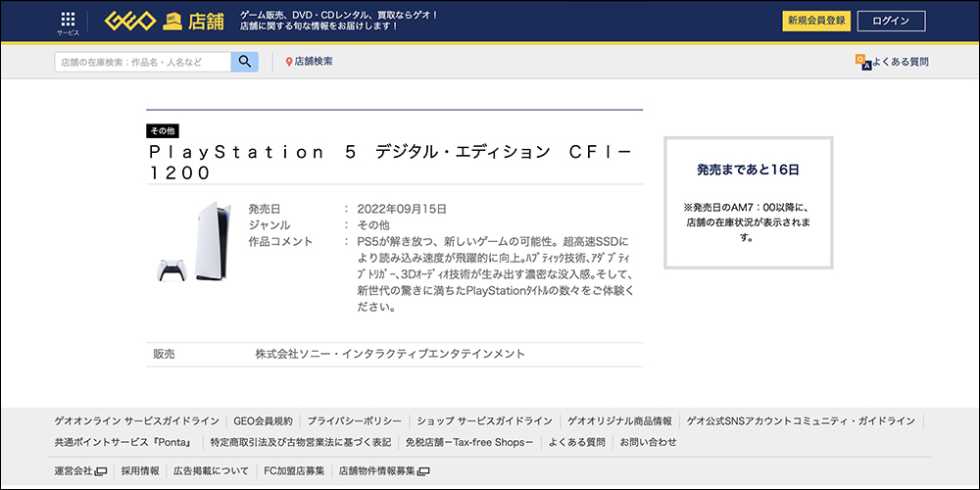Open the Tax-free Shops link
Screen dimensions: 980x490
[469, 442]
